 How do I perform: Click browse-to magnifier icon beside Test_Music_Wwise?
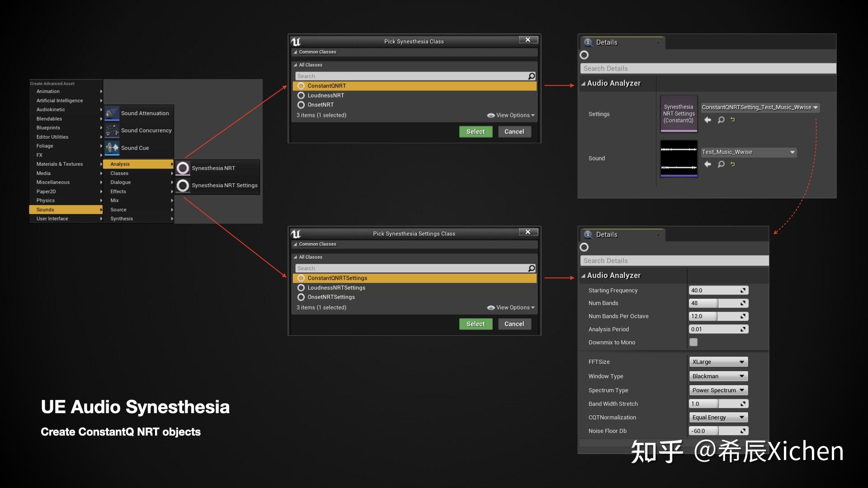pyautogui.click(x=721, y=164)
